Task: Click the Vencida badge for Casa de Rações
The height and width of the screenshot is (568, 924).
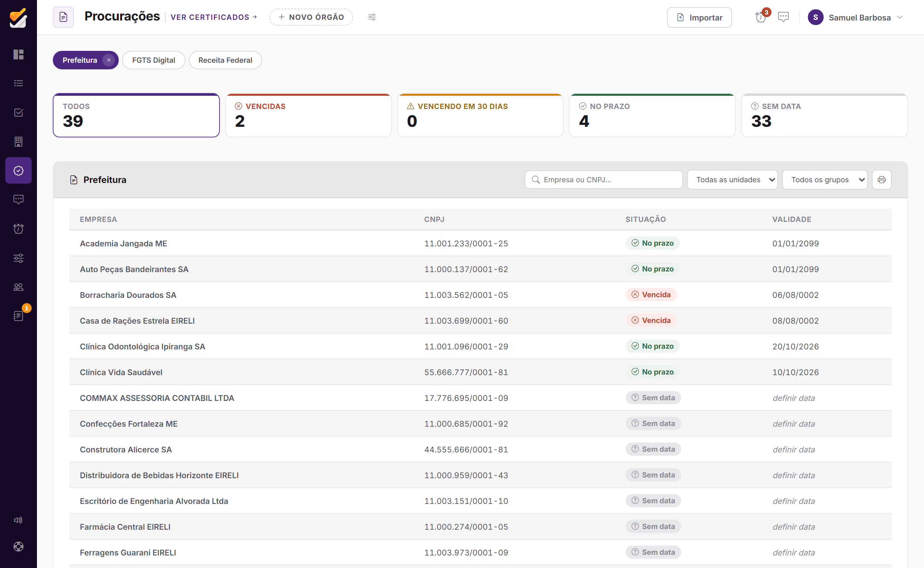Action: (x=651, y=320)
